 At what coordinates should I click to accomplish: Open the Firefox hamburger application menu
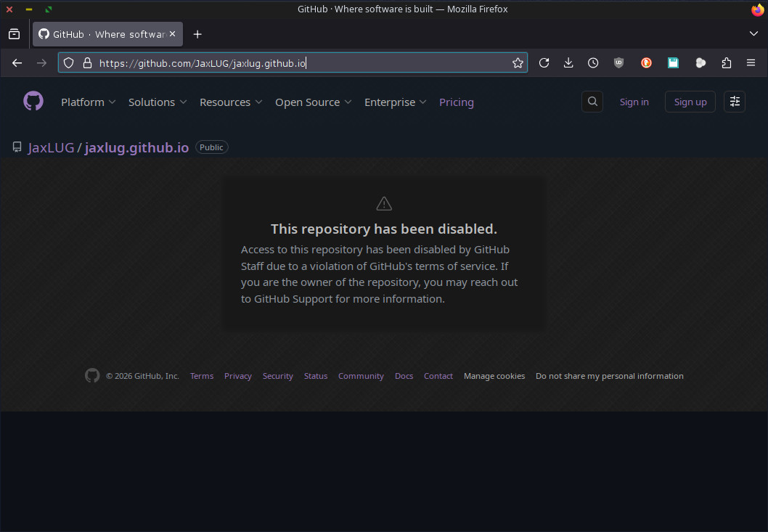click(751, 62)
